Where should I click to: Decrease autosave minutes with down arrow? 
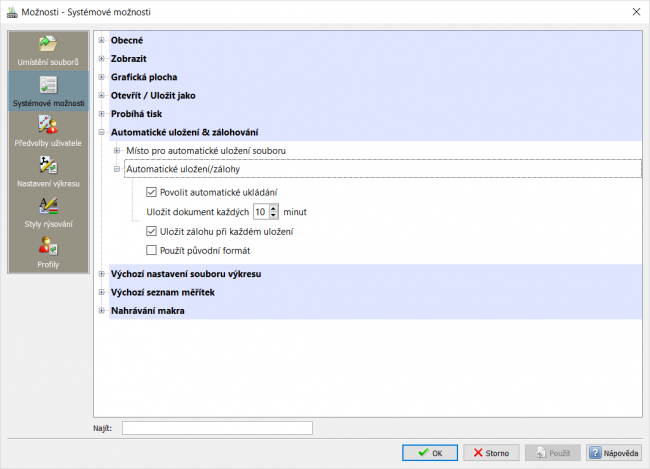click(273, 215)
